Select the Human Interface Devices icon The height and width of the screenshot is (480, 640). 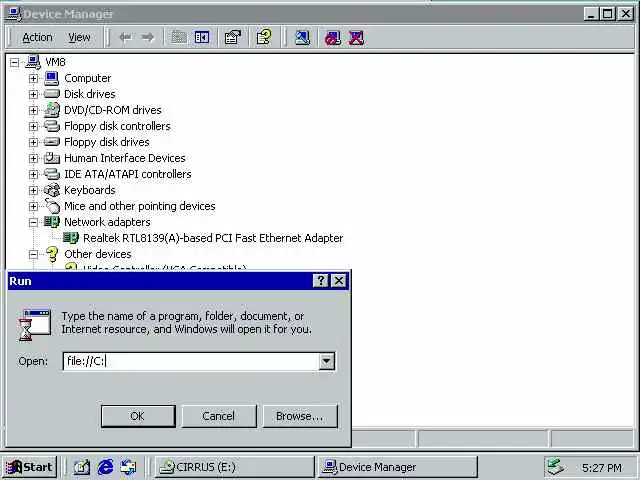pos(52,158)
